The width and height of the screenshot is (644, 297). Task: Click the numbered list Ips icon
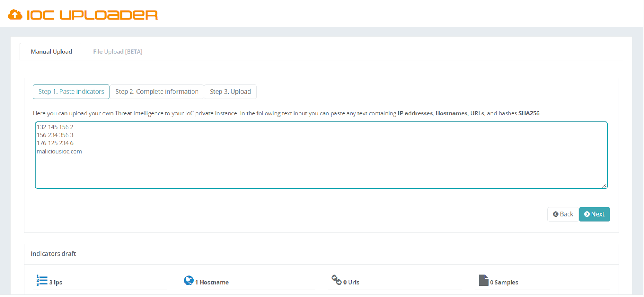click(42, 280)
